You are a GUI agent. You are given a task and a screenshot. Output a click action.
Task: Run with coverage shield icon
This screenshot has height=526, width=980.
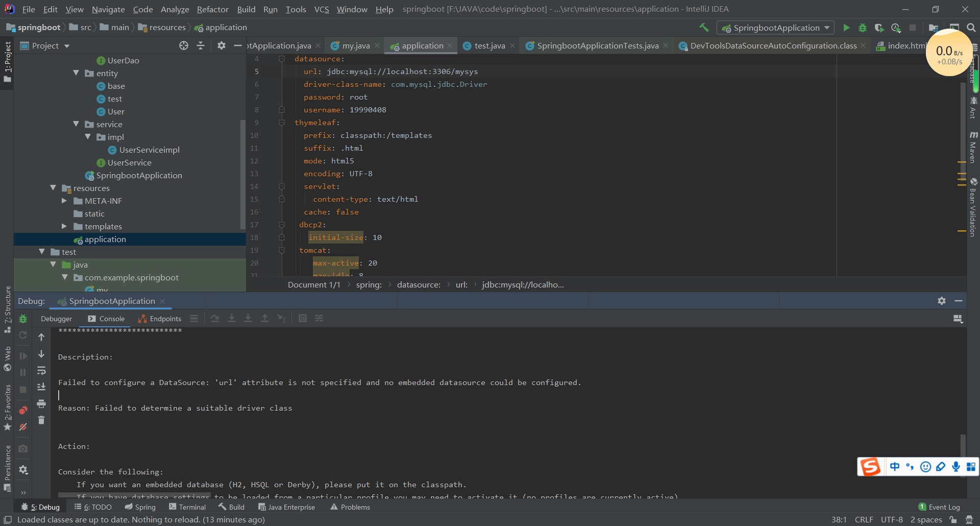tap(879, 28)
